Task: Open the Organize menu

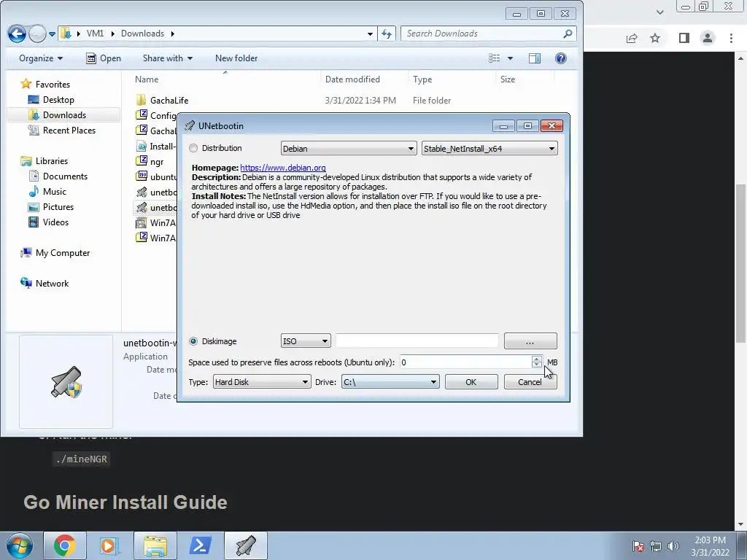Action: [41, 58]
